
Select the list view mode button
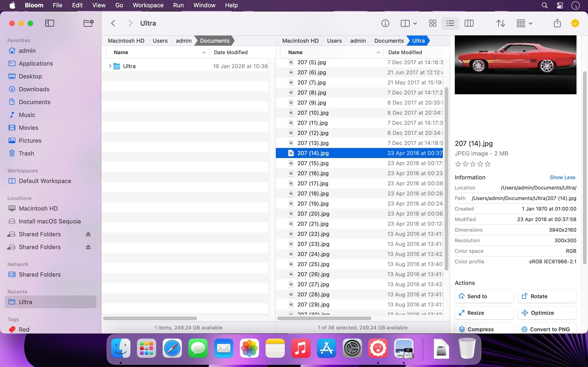pos(450,23)
